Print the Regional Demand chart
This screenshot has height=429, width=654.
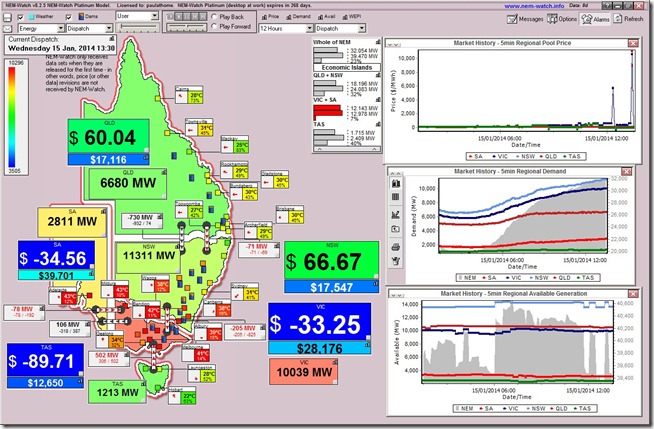tap(395, 247)
